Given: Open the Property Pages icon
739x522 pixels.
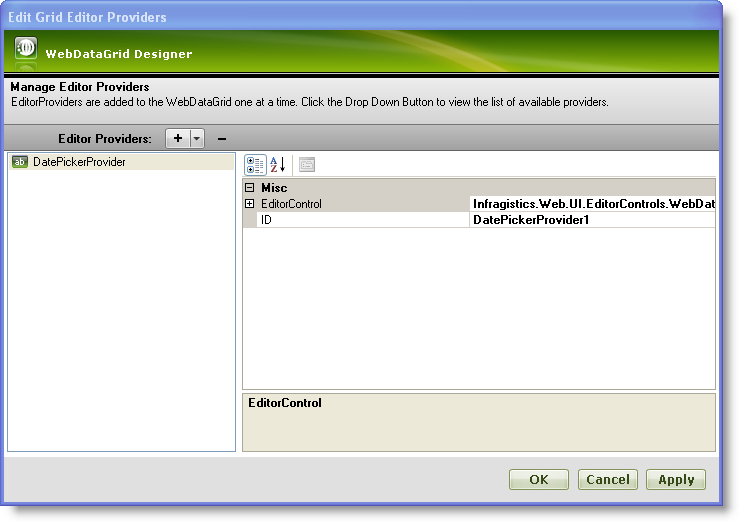Looking at the screenshot, I should click(307, 165).
